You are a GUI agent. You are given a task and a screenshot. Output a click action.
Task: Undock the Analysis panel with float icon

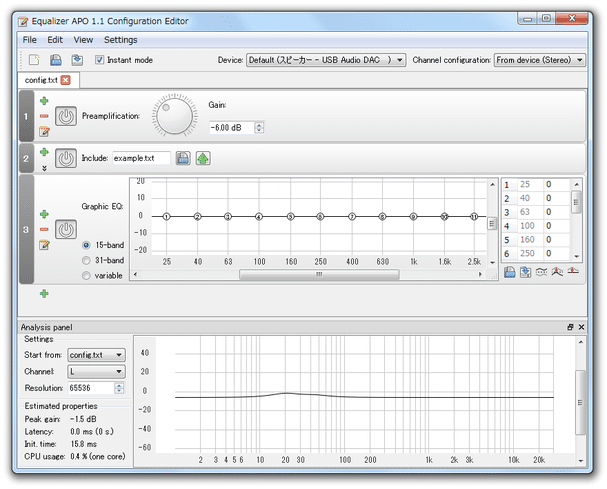[570, 327]
